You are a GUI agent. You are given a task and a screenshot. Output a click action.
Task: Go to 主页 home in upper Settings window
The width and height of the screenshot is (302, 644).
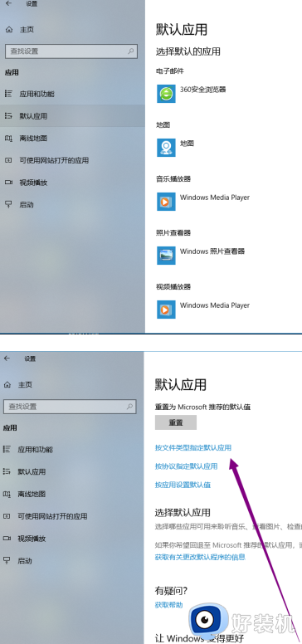point(20,30)
